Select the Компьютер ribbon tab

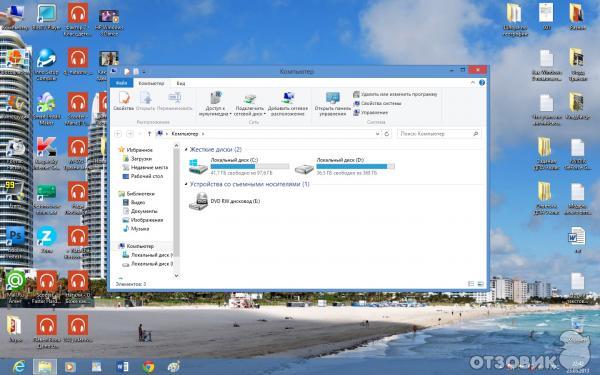point(151,83)
